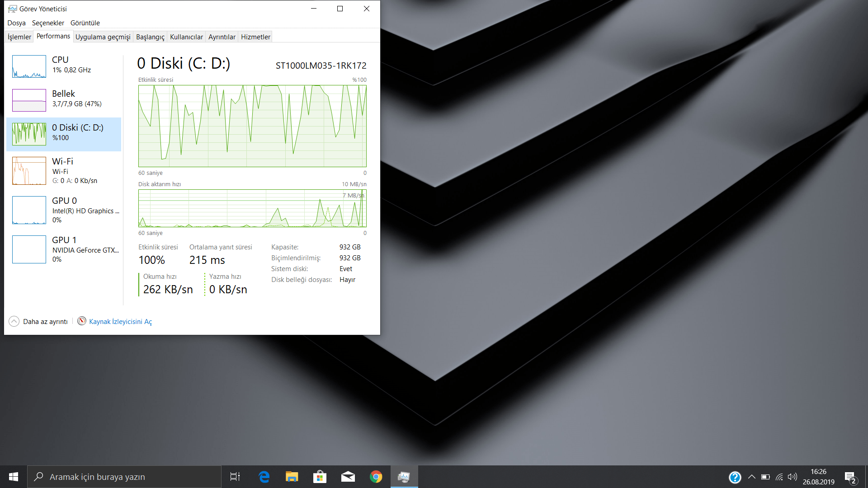Toggle Task View from the taskbar
868x488 pixels.
(235, 477)
